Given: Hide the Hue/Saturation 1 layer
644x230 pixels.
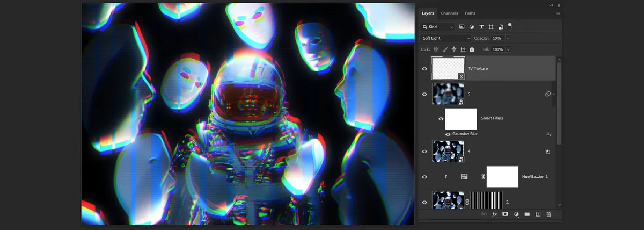Looking at the screenshot, I should tap(425, 176).
